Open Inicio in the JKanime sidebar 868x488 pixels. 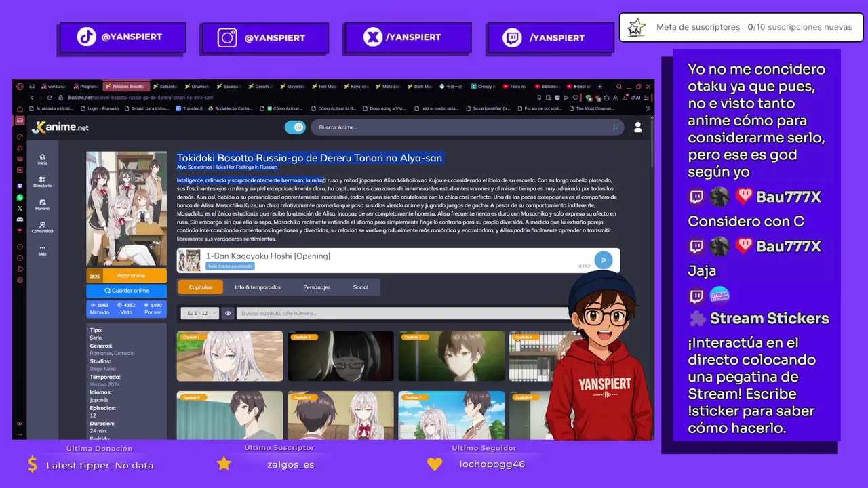(x=42, y=159)
